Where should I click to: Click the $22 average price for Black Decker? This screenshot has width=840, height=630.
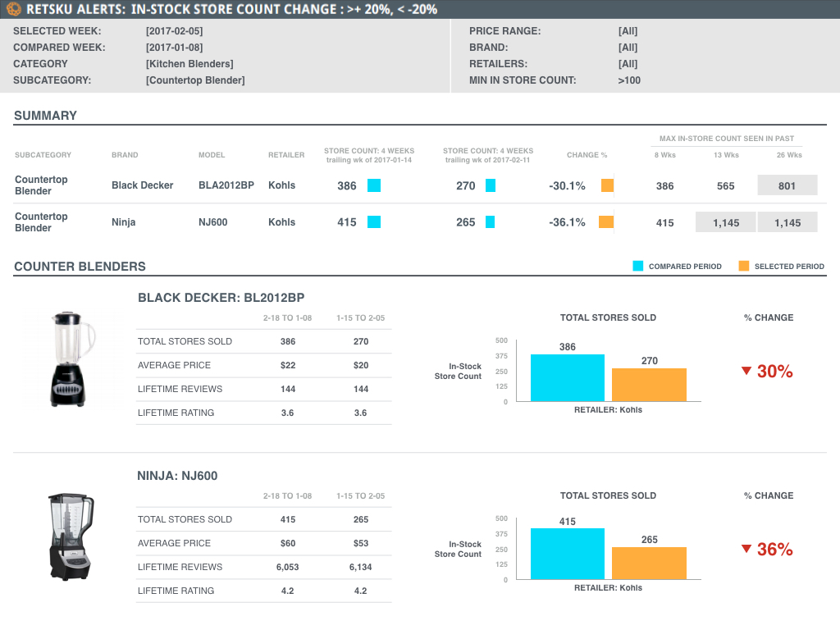coord(288,365)
